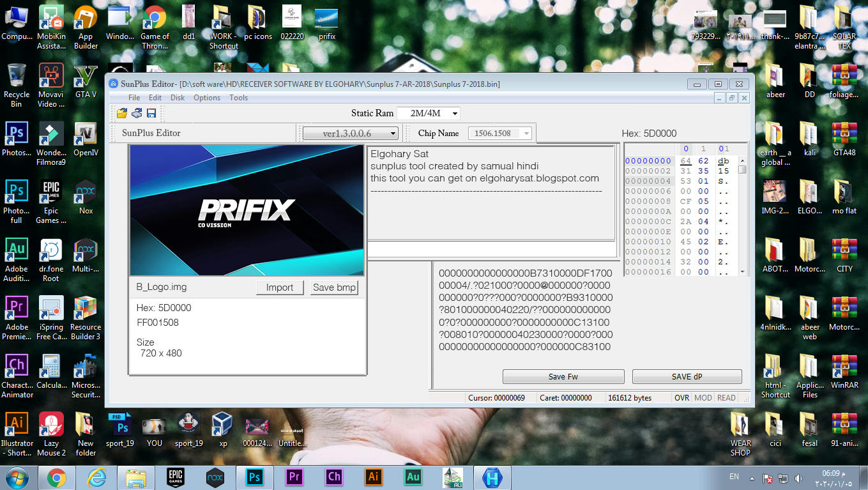Open Photoshop from the taskbar
Image resolution: width=868 pixels, height=490 pixels.
[x=255, y=477]
